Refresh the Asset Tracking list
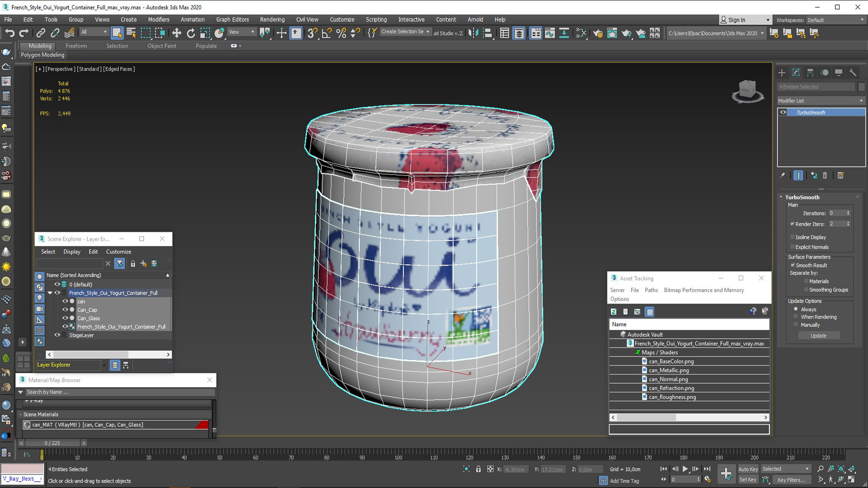Screen dimensions: 868x488 pos(613,311)
